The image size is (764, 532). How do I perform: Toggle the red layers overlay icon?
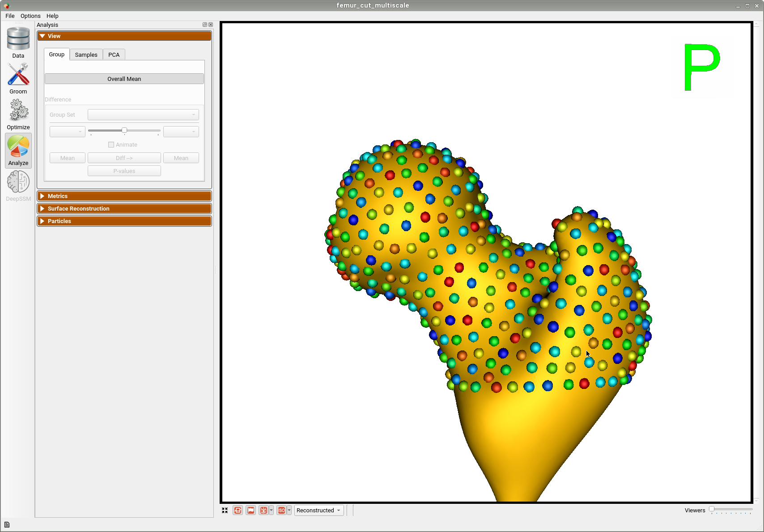[x=238, y=510]
